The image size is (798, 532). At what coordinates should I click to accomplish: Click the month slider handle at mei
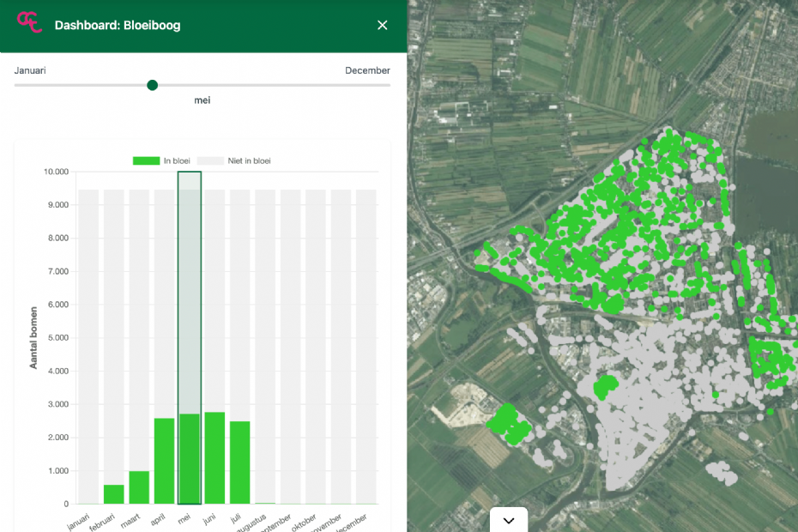coord(152,85)
